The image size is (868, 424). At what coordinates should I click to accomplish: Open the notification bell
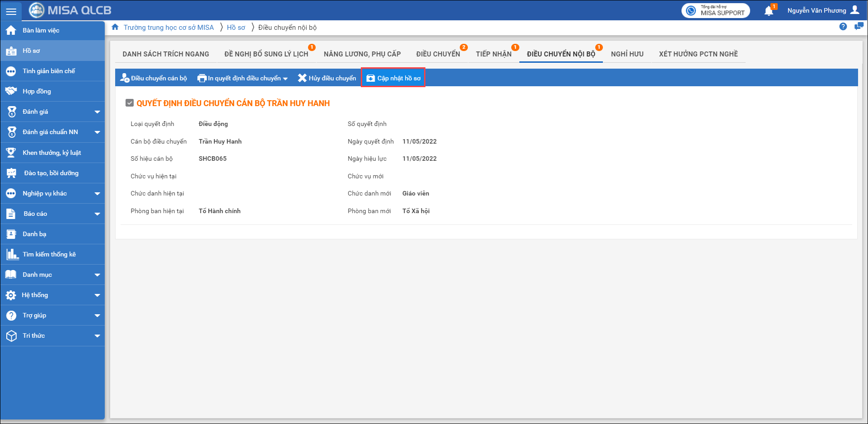point(769,11)
